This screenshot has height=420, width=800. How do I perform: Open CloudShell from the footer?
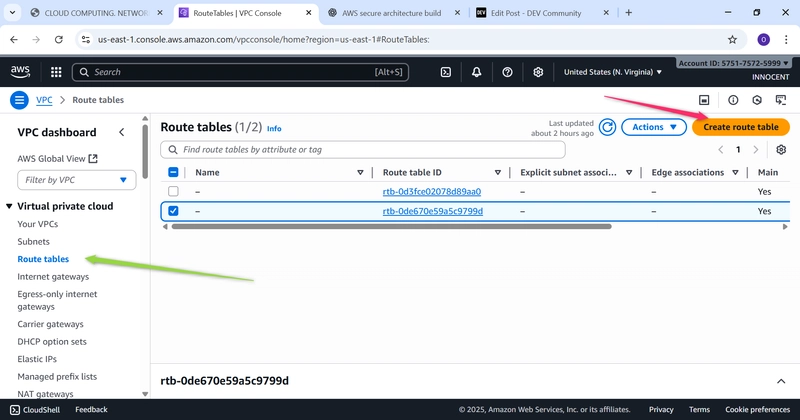click(35, 410)
